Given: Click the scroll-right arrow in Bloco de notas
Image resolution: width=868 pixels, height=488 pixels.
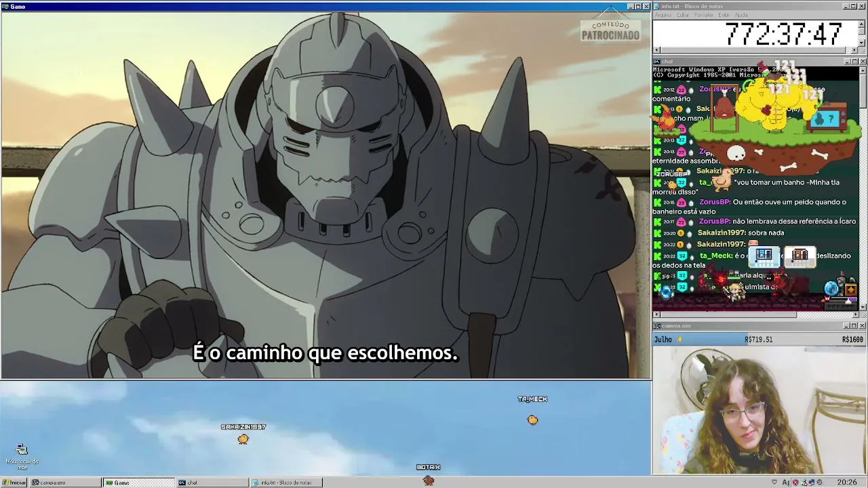Looking at the screenshot, I should click(x=855, y=50).
